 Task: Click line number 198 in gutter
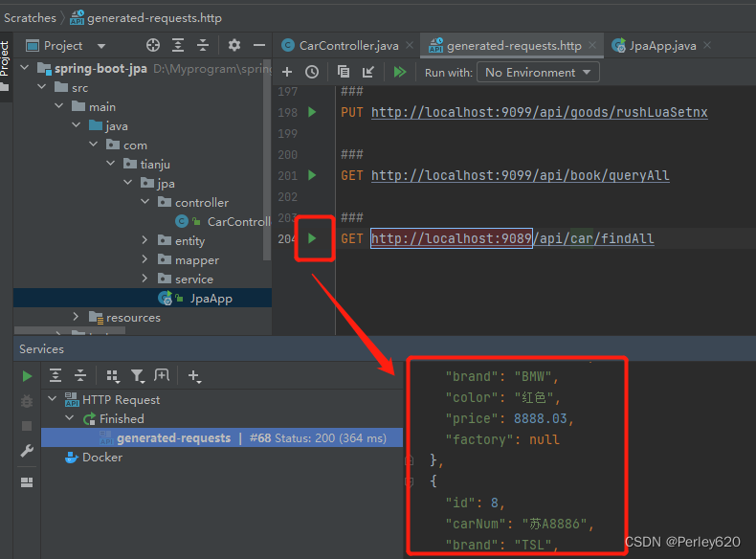(x=287, y=112)
